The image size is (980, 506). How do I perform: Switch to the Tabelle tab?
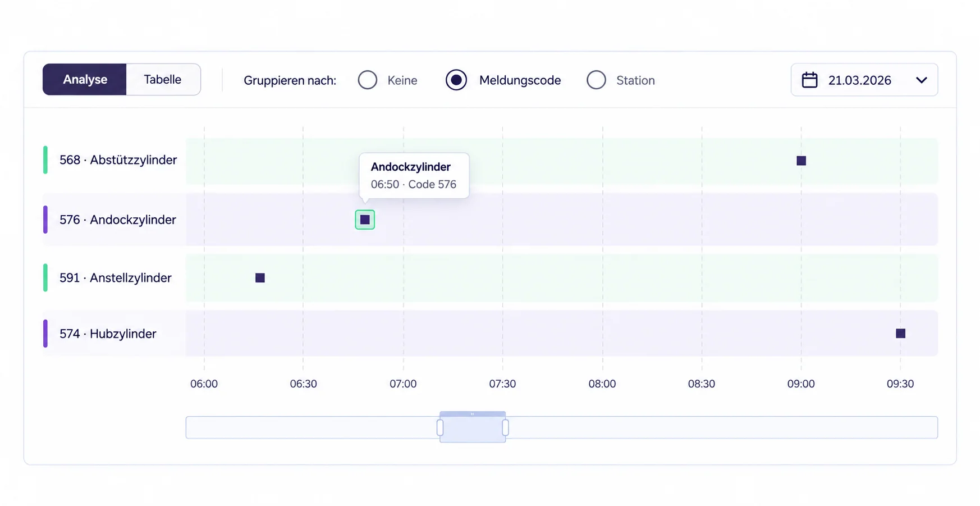tap(163, 79)
